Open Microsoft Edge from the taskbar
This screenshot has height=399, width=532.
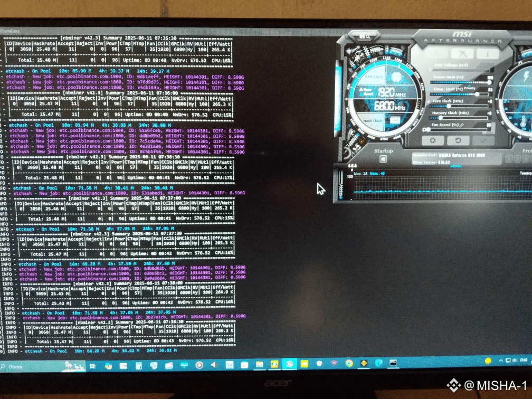(378, 363)
